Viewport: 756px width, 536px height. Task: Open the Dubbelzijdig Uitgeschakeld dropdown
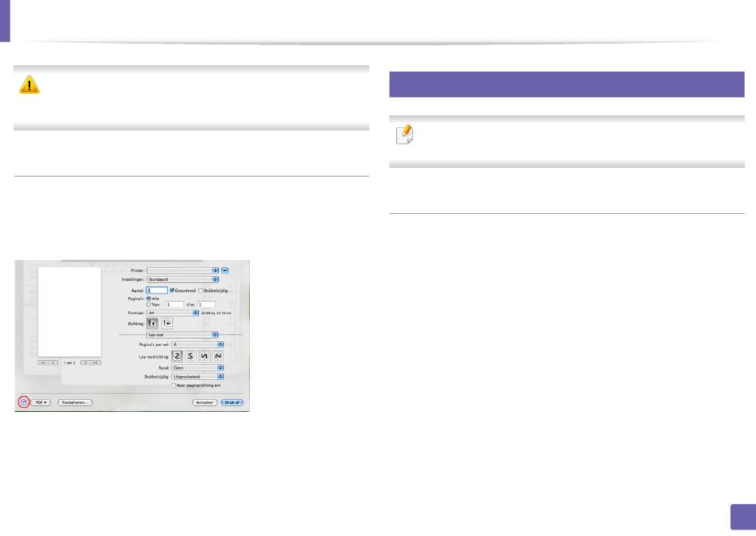pyautogui.click(x=197, y=376)
